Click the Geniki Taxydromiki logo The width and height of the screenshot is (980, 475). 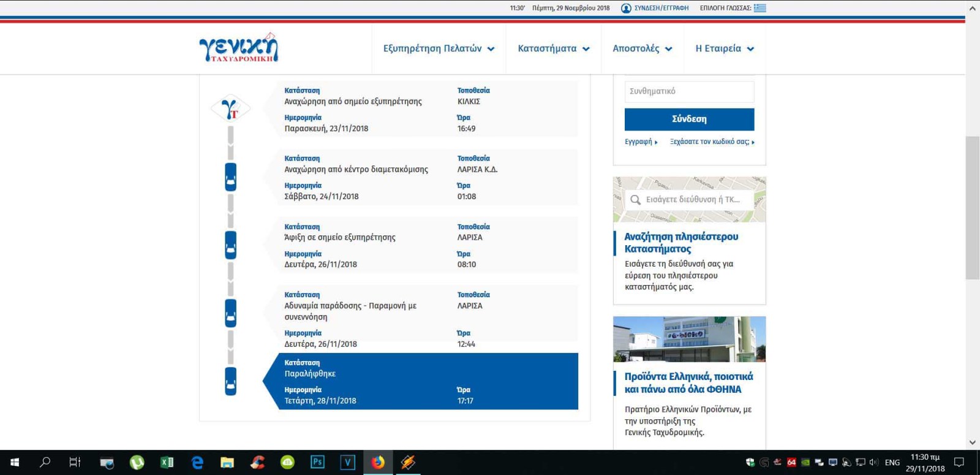(238, 48)
